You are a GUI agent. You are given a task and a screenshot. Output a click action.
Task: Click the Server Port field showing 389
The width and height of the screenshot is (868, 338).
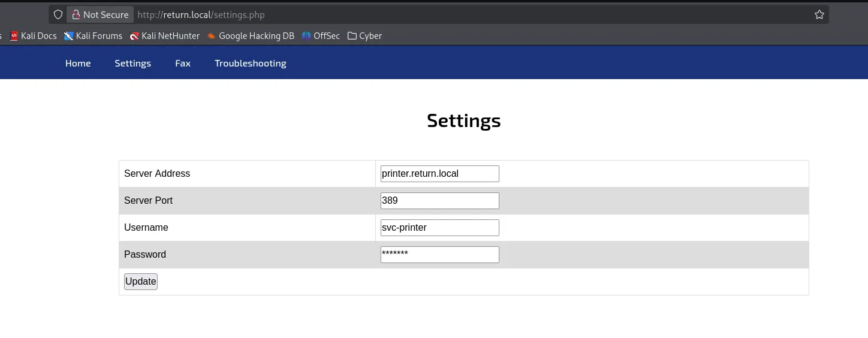pyautogui.click(x=440, y=201)
